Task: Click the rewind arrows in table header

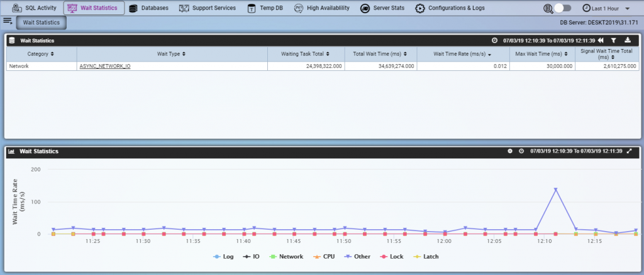Action: [x=601, y=41]
